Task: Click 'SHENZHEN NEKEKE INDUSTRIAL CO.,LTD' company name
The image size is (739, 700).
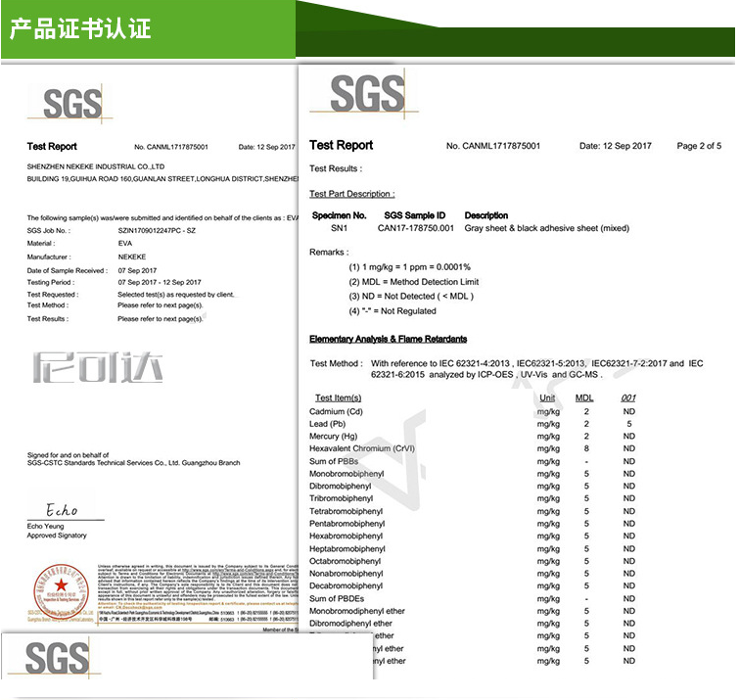Action: coord(96,166)
